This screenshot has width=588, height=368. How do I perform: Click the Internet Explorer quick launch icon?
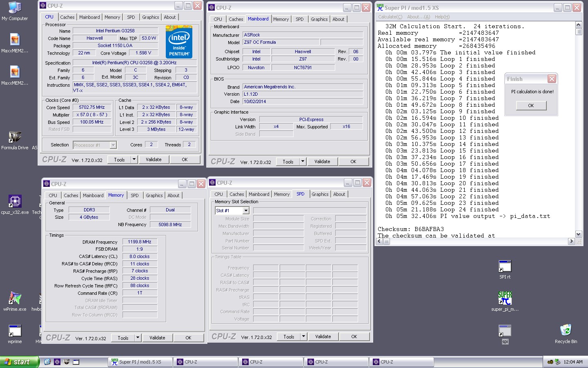[x=47, y=362]
